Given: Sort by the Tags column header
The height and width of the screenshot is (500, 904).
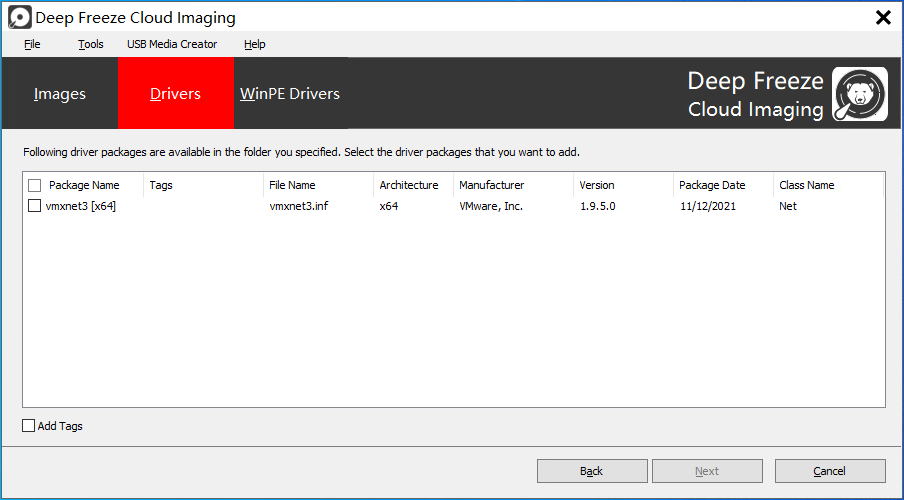Looking at the screenshot, I should [161, 185].
